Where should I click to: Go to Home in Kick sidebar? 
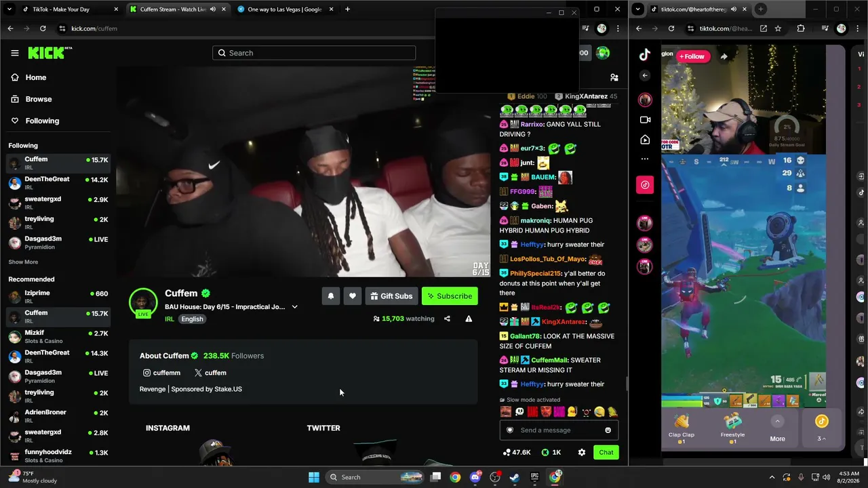click(x=36, y=77)
